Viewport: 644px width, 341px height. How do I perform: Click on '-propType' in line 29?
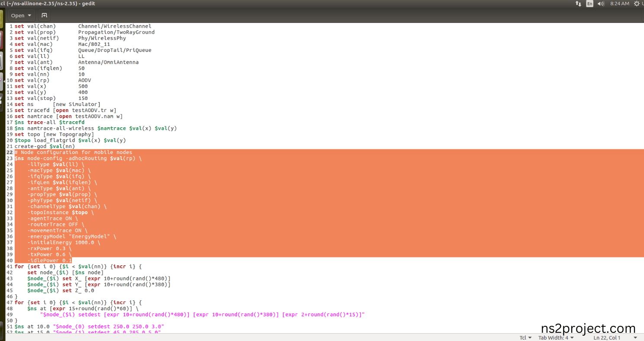(42, 194)
